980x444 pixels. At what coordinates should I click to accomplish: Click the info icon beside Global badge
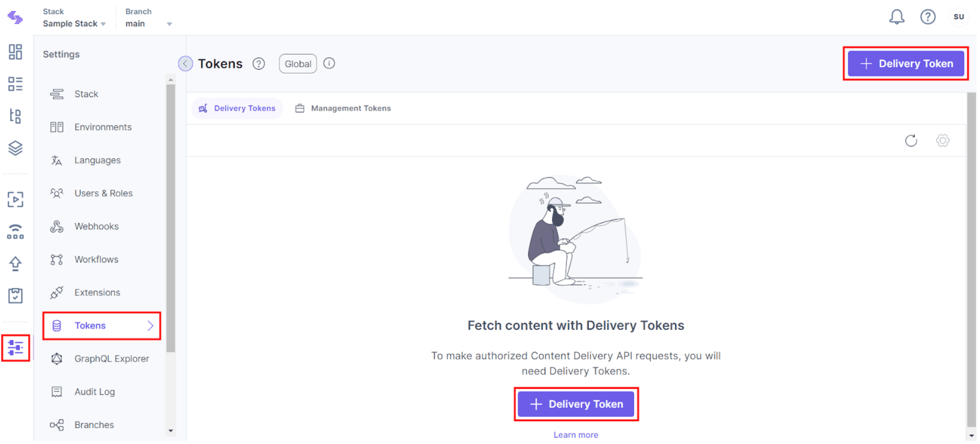click(329, 64)
